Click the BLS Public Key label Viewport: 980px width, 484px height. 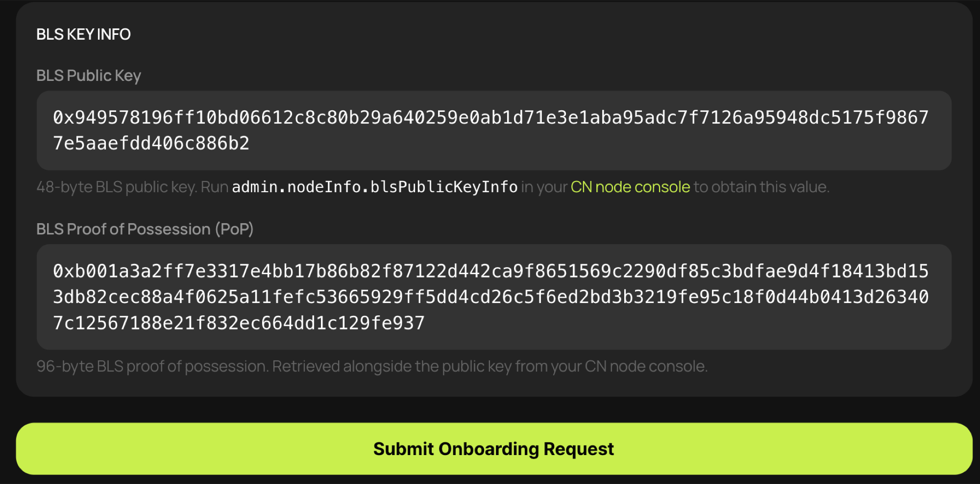(x=89, y=76)
